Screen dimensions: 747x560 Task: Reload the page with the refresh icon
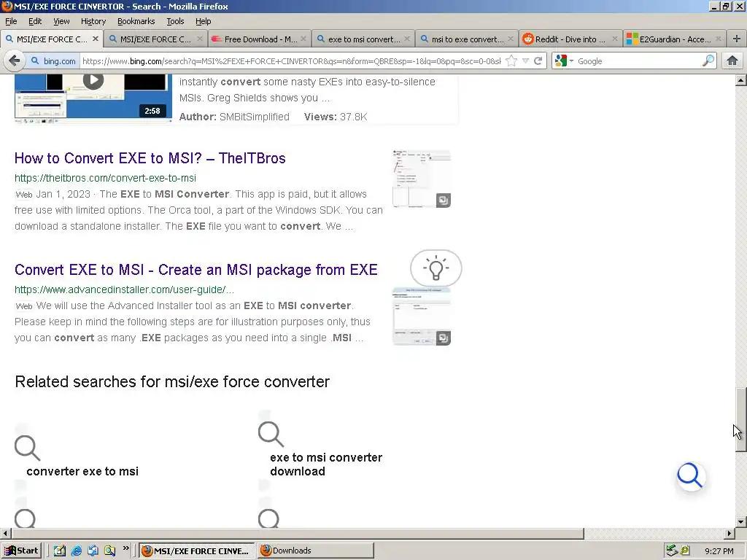click(x=538, y=61)
